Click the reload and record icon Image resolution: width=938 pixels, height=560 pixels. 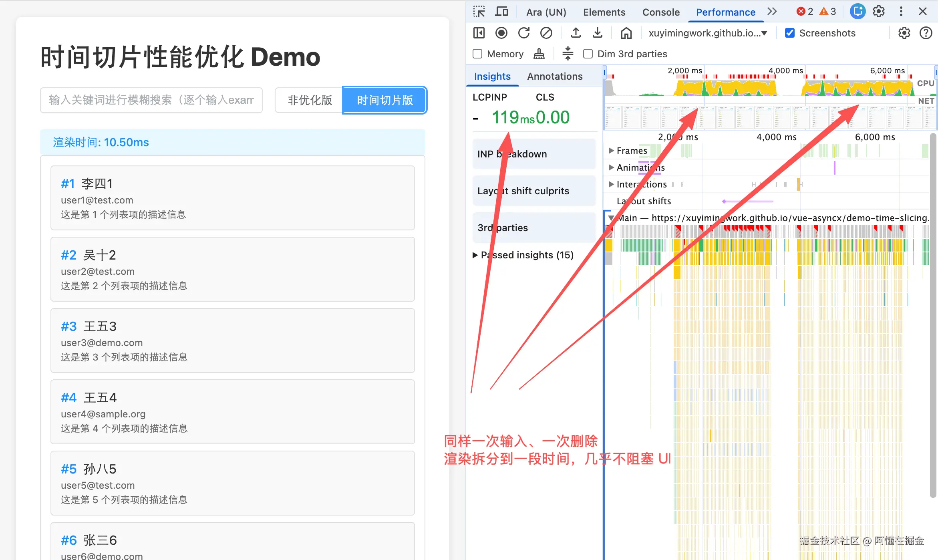click(523, 33)
